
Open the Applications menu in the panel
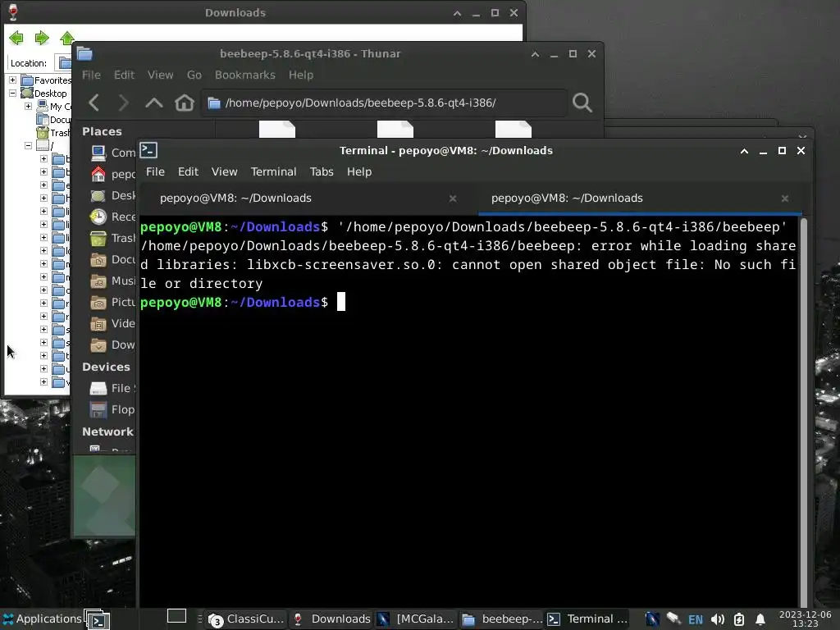pyautogui.click(x=43, y=619)
